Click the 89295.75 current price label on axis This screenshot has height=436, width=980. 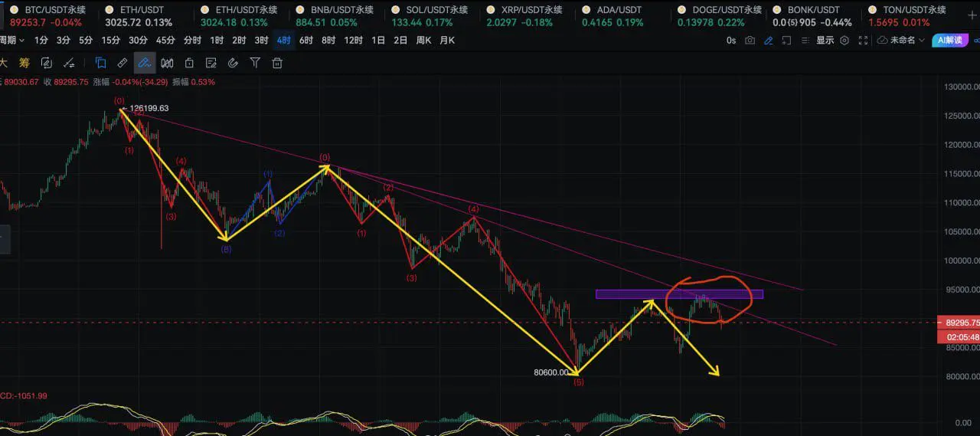(x=958, y=323)
